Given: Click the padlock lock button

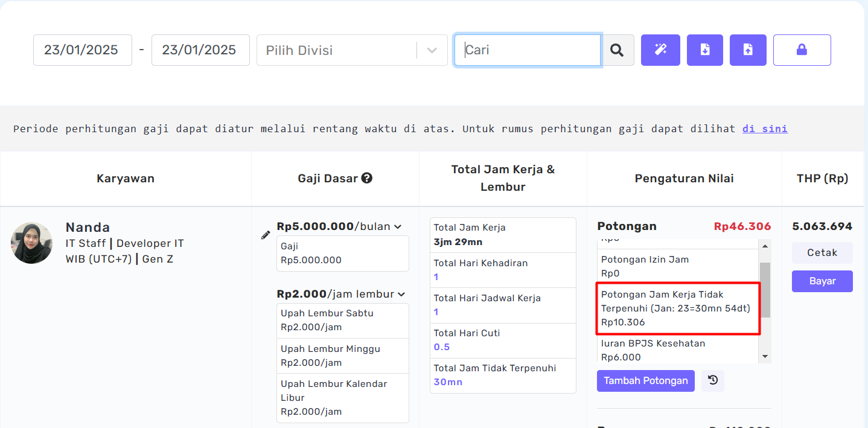Looking at the screenshot, I should [x=802, y=50].
